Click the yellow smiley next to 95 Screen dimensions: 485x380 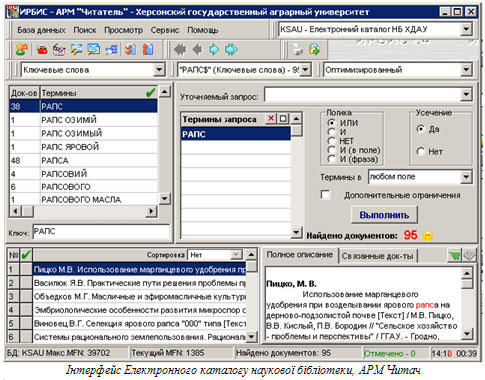[427, 236]
